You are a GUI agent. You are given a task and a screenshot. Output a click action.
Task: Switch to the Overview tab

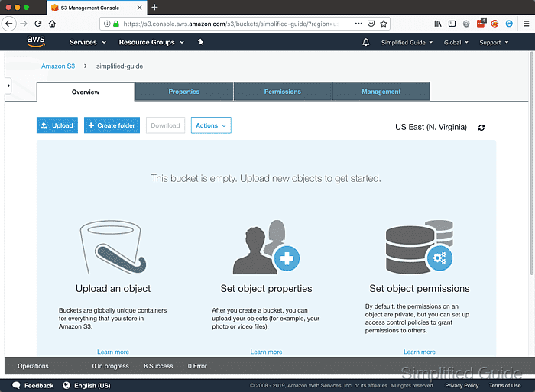[86, 92]
